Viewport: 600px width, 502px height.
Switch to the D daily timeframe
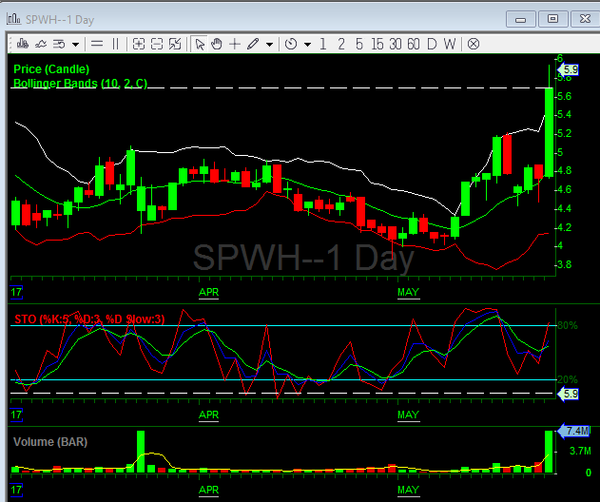coord(432,44)
